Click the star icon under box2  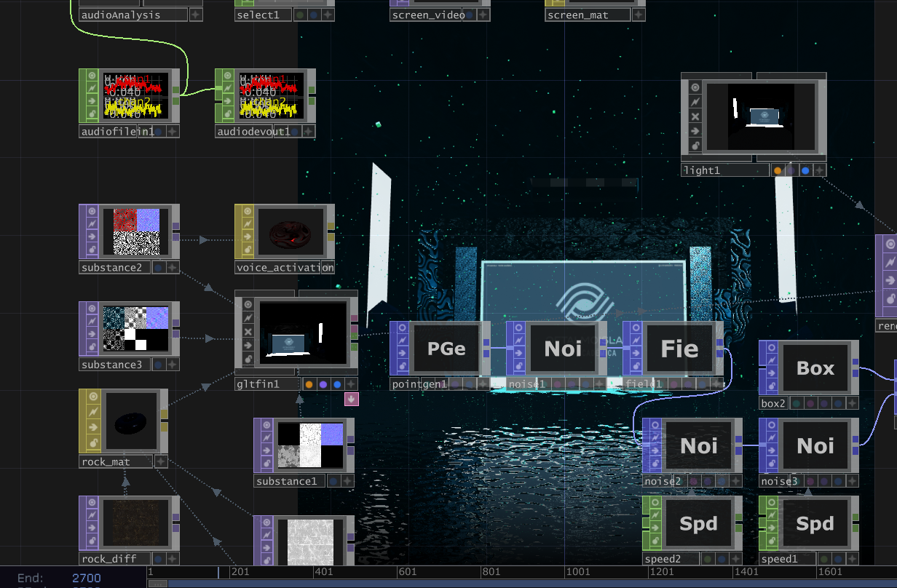851,403
